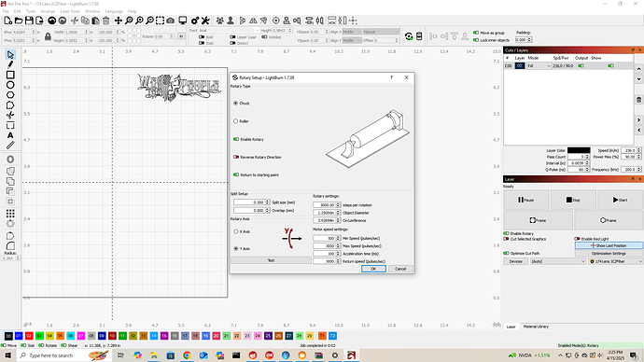
Task: Click the Object Diameter input field
Action: pos(325,213)
